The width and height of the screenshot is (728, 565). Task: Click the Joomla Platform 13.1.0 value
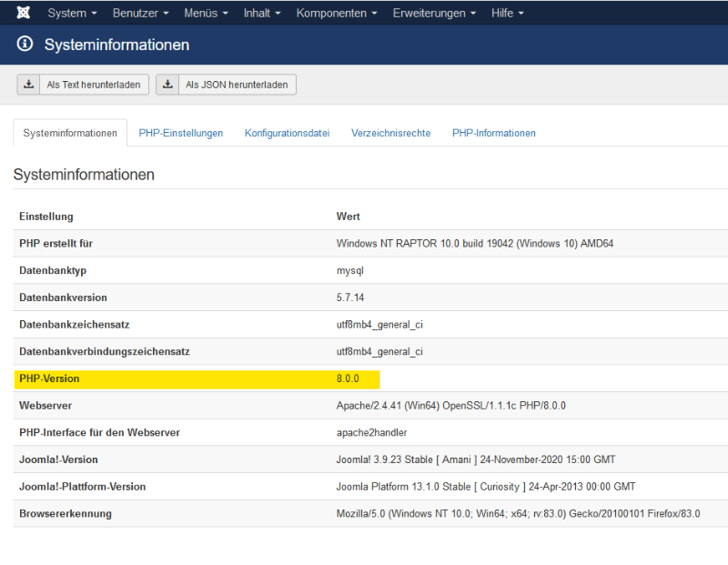pyautogui.click(x=486, y=487)
